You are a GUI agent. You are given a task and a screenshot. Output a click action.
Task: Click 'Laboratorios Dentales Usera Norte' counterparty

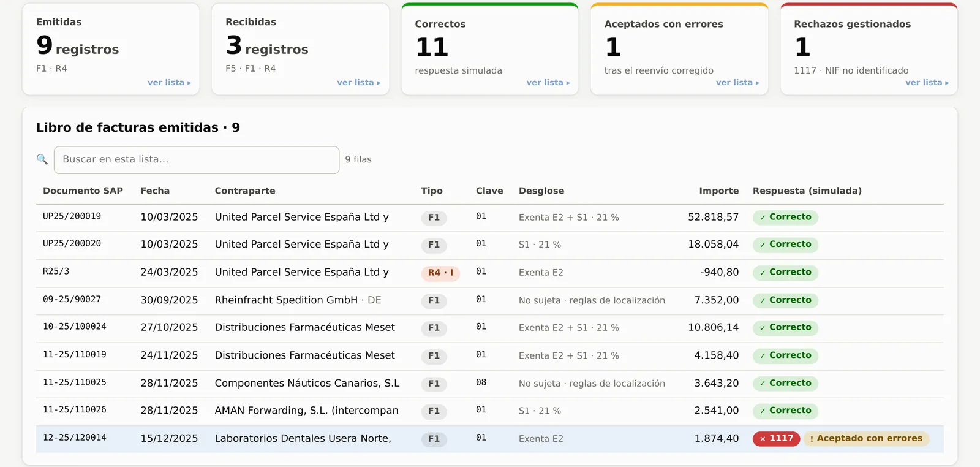(x=303, y=438)
